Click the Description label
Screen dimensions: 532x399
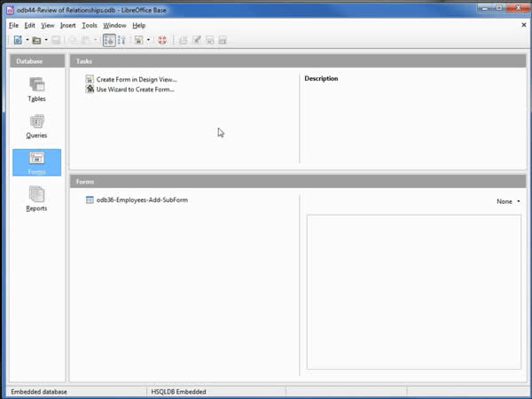[321, 78]
